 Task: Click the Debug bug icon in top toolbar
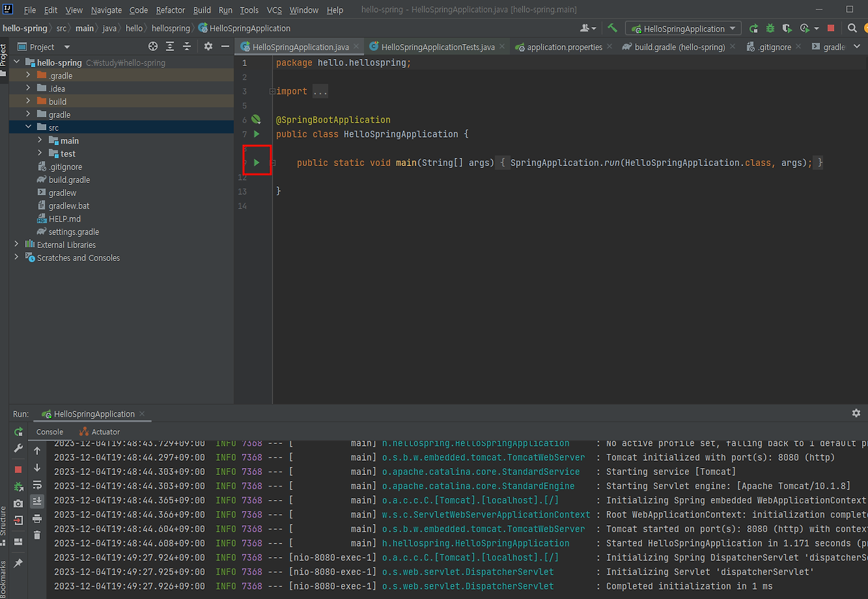(x=770, y=28)
